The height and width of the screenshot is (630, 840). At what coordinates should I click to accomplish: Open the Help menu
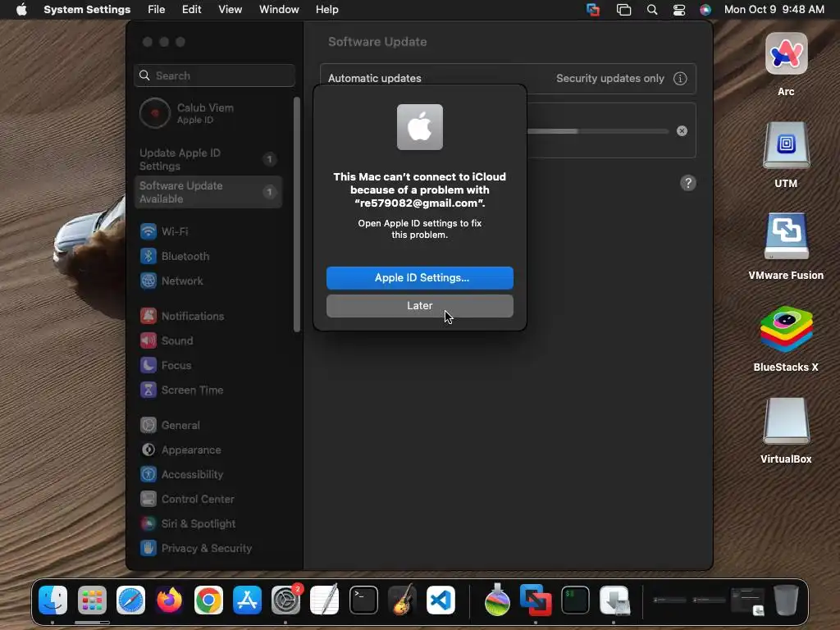[326, 10]
